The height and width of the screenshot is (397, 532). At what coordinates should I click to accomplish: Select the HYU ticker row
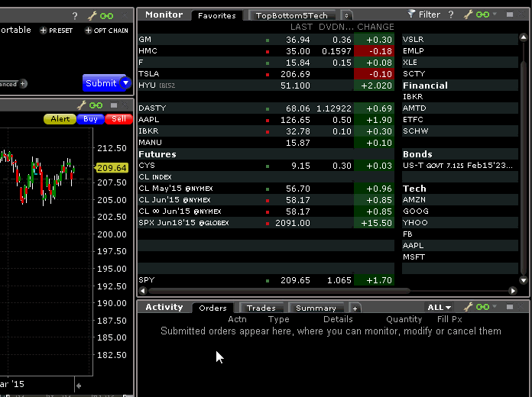[x=266, y=86]
